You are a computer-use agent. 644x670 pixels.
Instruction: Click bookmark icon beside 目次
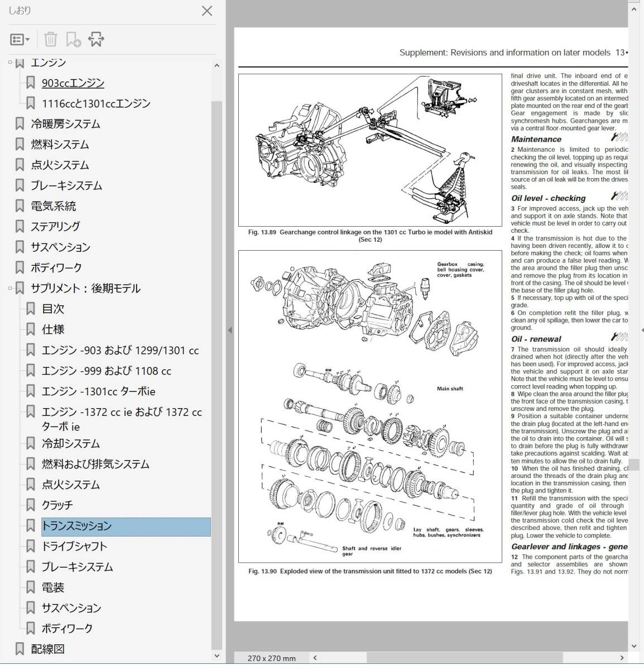[x=31, y=309]
